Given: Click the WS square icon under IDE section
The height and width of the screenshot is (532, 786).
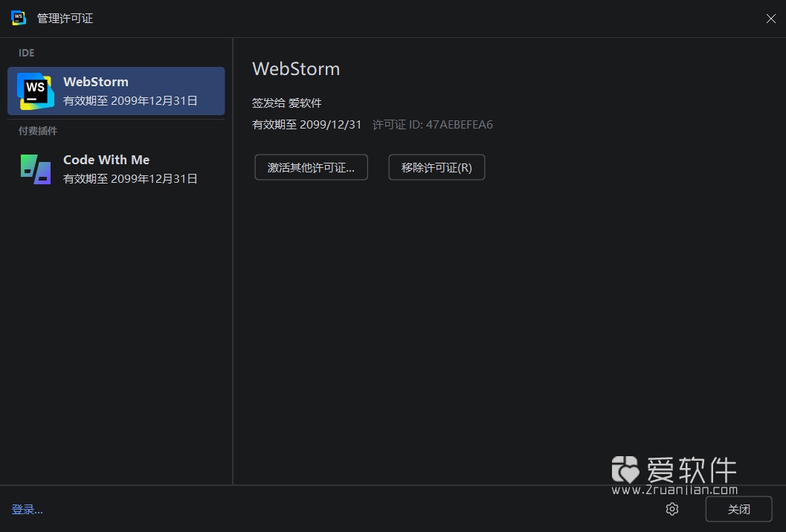Looking at the screenshot, I should [33, 91].
